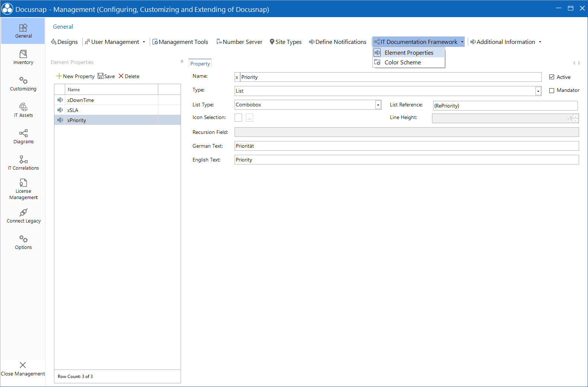This screenshot has height=387, width=588.
Task: Open the Diagrams section
Action: coord(23,137)
